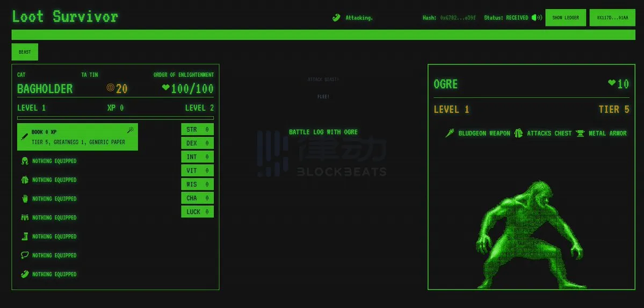Click the adventurer heart health icon
This screenshot has width=644, height=308.
coord(165,87)
